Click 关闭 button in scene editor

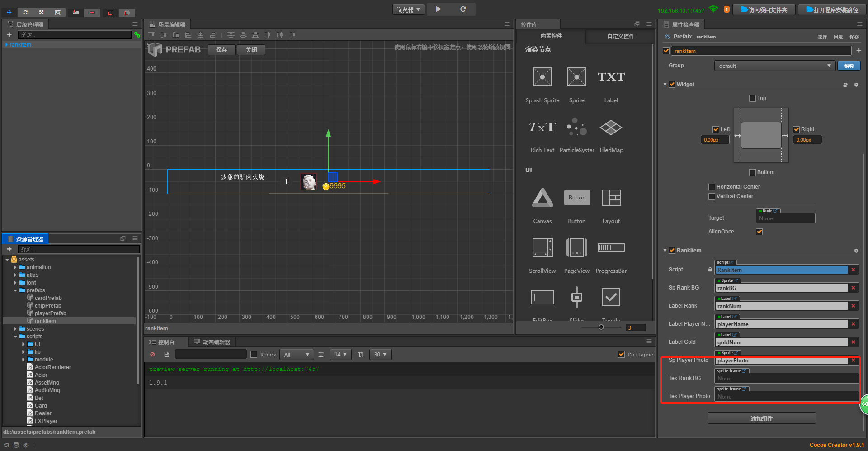[251, 50]
